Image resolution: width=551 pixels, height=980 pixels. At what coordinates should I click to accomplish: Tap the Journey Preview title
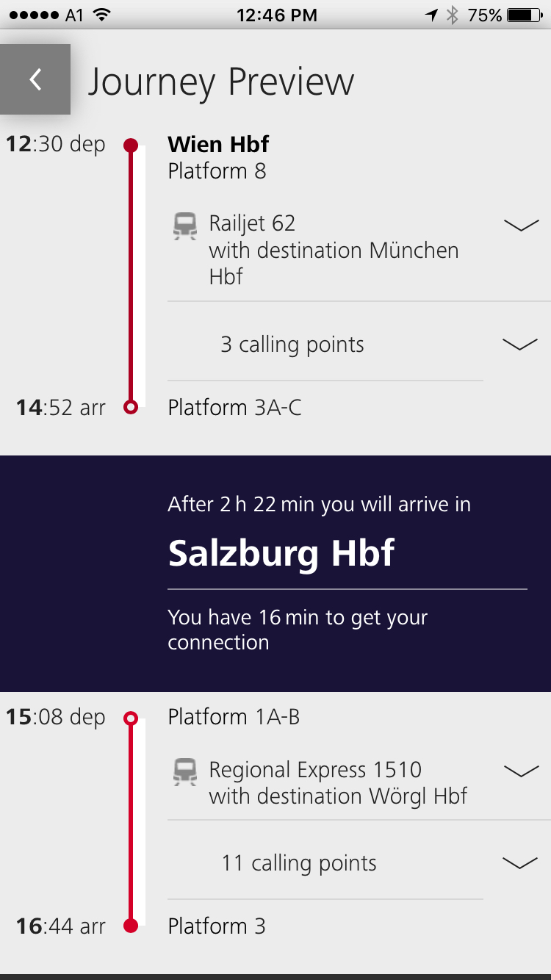tap(220, 82)
